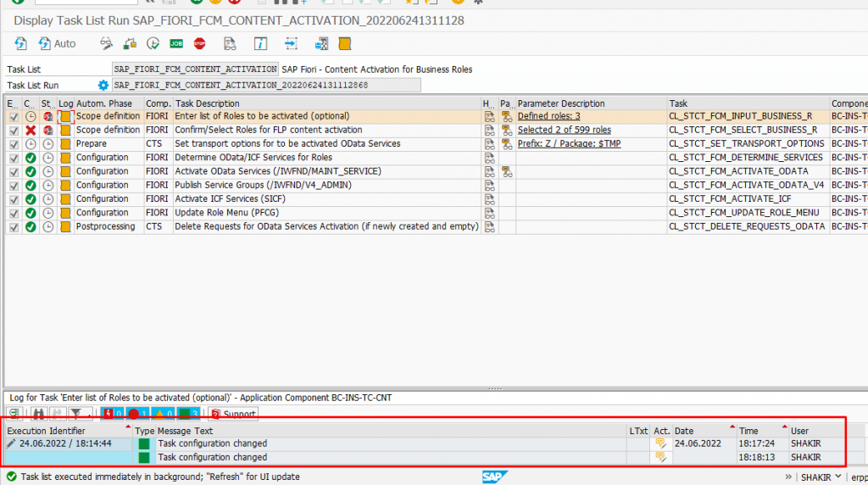Toggle checkbox for 'Determine OData/ICF Services' task

[x=14, y=159]
